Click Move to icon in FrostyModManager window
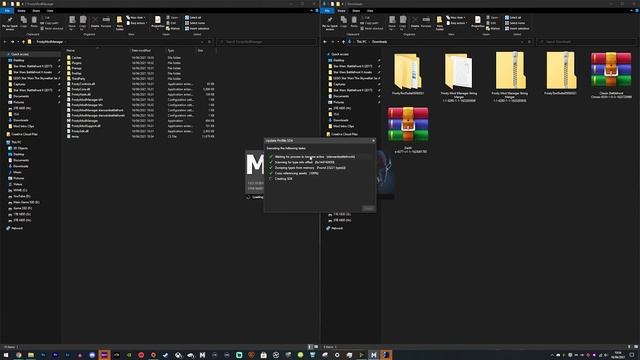Image resolution: width=640 pixels, height=360 pixels. pyautogui.click(x=72, y=23)
